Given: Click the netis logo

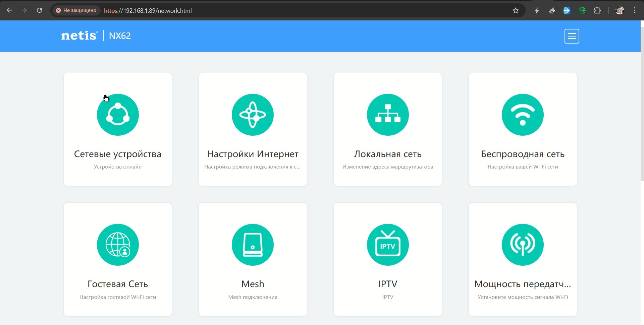Looking at the screenshot, I should [x=79, y=36].
